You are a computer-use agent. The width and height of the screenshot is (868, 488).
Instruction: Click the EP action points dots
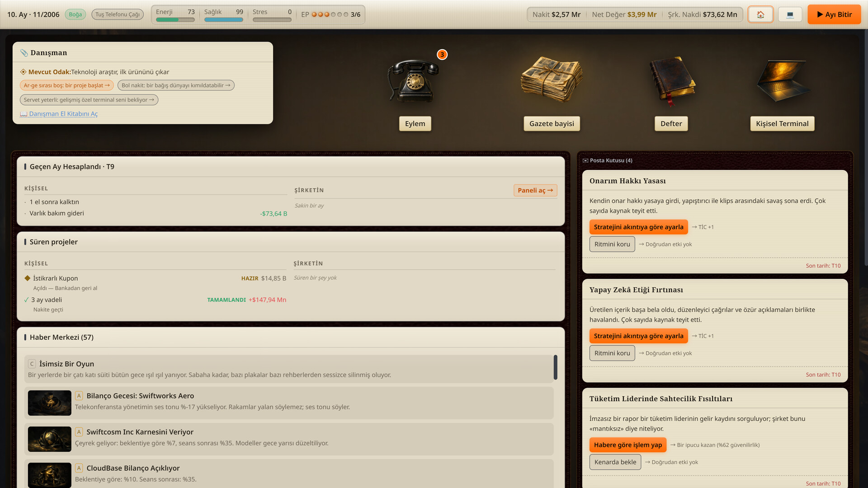point(330,14)
